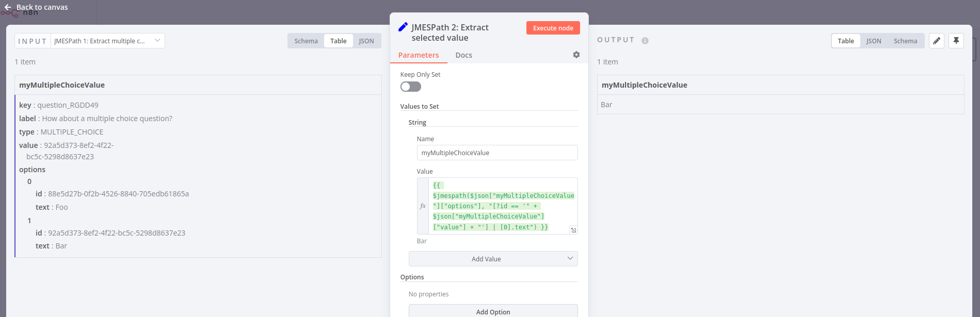Pin the output data
The width and height of the screenshot is (980, 317).
tap(956, 41)
